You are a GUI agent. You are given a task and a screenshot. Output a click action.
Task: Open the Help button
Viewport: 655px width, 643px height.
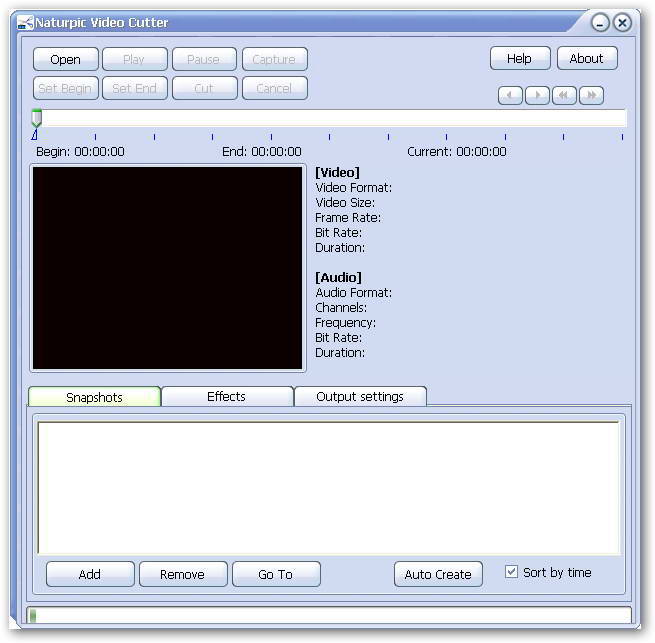point(520,58)
